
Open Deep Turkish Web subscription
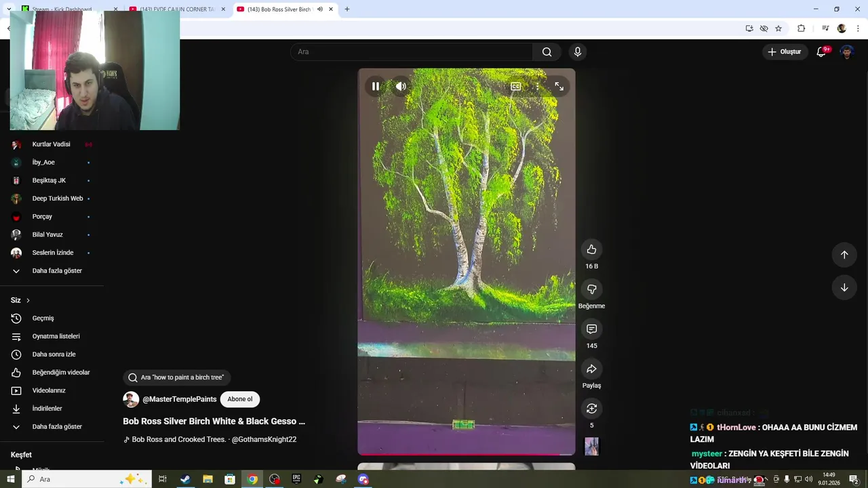tap(52, 199)
